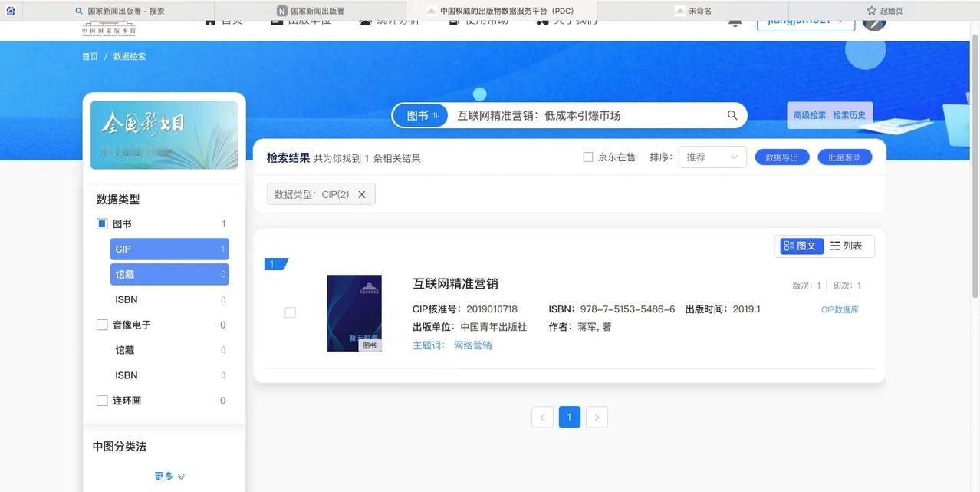Viewport: 980px width, 492px height.
Task: Go to the next results page arrow
Action: [597, 418]
